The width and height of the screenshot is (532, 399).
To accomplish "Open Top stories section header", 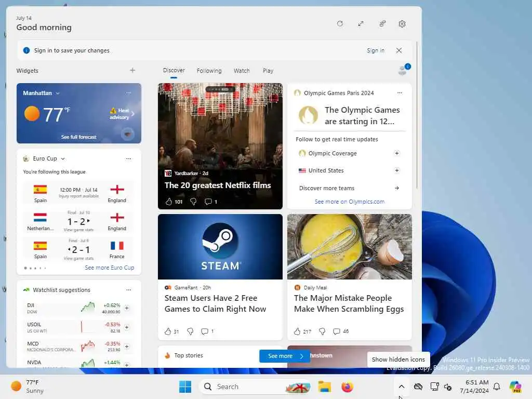I will (x=188, y=355).
